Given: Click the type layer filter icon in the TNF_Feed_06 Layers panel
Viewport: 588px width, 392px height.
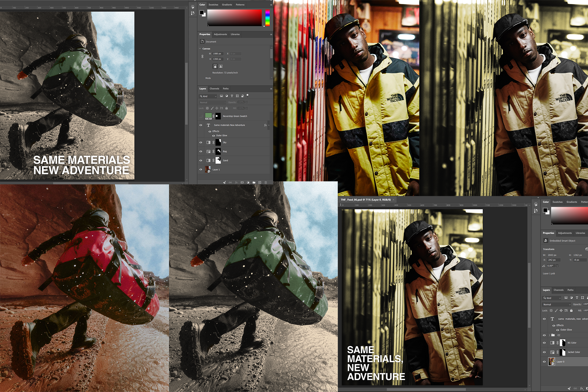Looking at the screenshot, I should 577,298.
